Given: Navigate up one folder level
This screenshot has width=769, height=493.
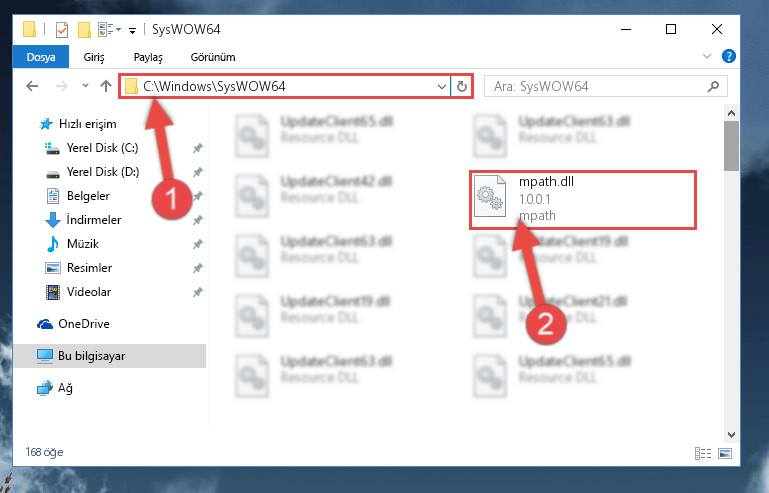Looking at the screenshot, I should click(105, 86).
